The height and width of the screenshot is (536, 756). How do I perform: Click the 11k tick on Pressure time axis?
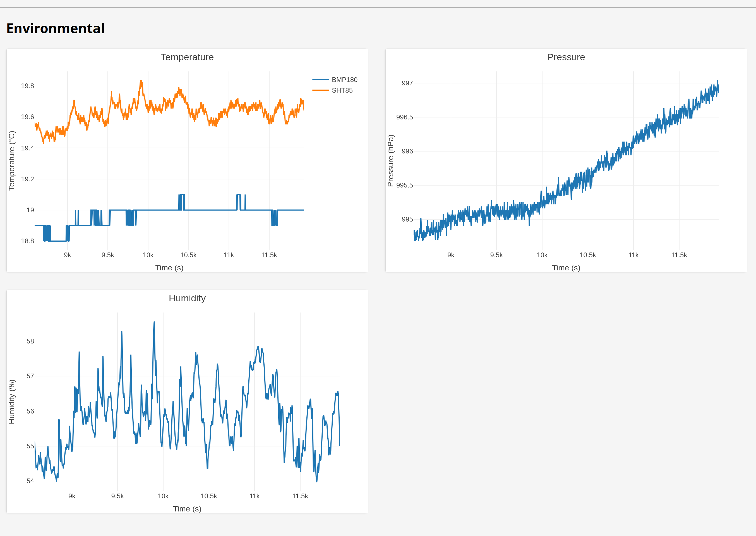click(x=633, y=255)
